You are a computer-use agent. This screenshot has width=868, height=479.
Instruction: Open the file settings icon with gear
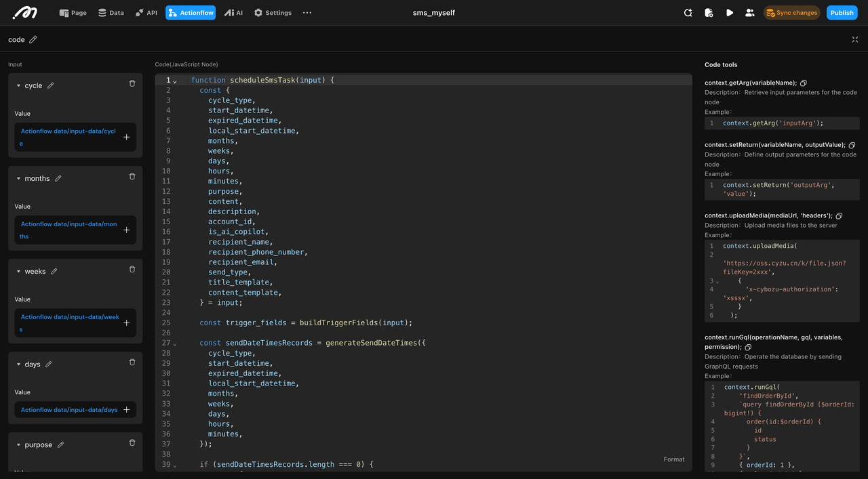[709, 13]
